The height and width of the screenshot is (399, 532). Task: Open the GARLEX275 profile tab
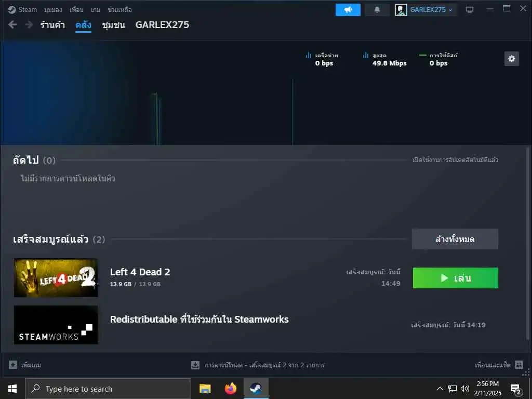pos(162,25)
